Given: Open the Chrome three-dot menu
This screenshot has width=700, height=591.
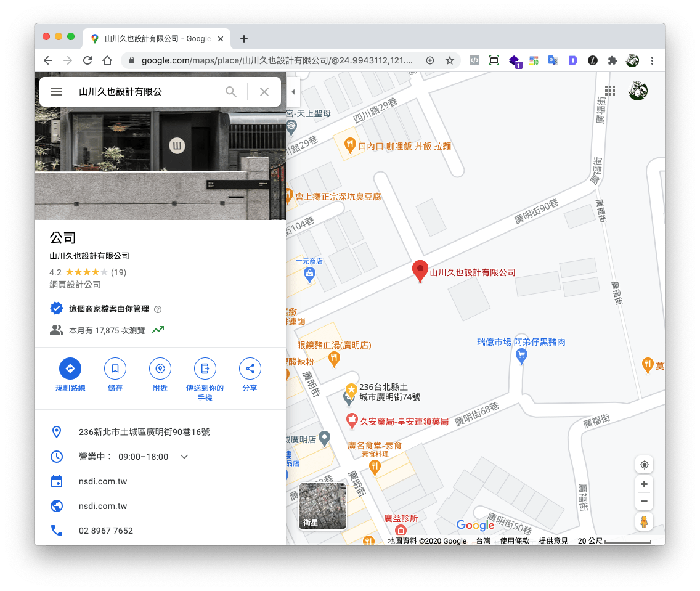Looking at the screenshot, I should pos(652,60).
